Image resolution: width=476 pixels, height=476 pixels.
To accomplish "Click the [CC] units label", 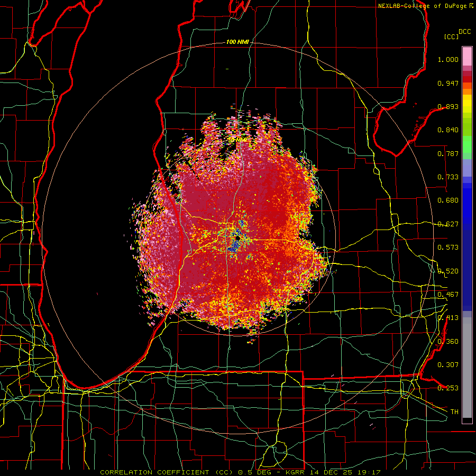I will (x=452, y=36).
